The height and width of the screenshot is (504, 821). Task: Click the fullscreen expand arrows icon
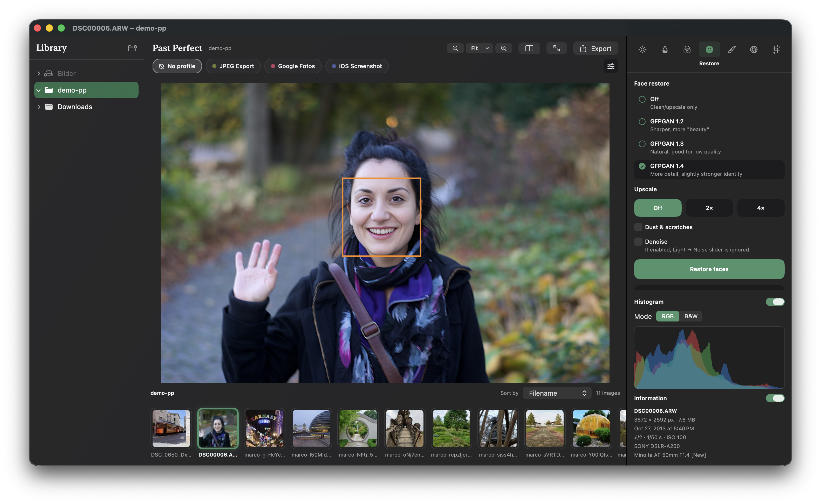(556, 48)
